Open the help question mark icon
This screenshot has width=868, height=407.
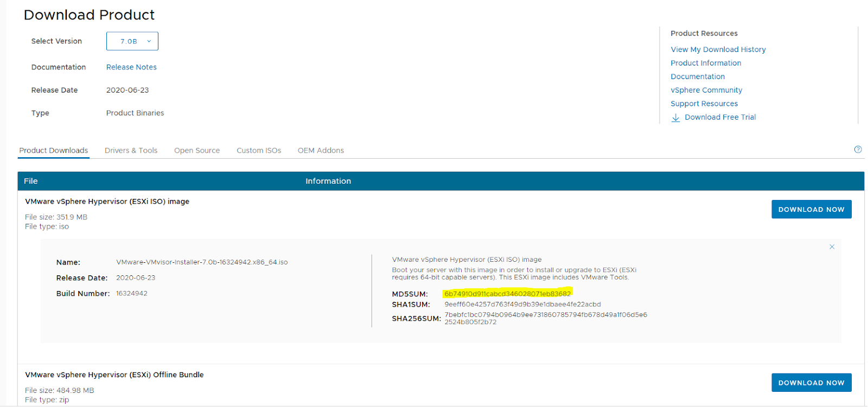coord(858,150)
